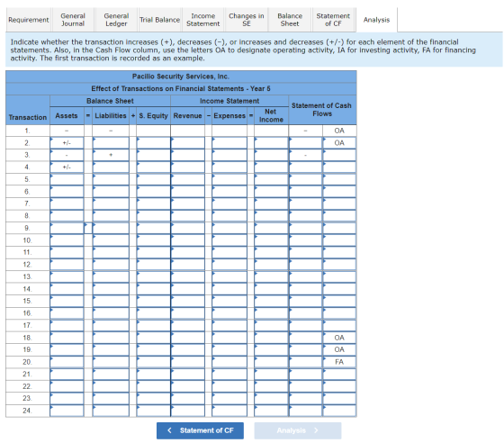This screenshot has height=443, width=504.
Task: Select the Revenue cell for transaction 5
Action: [x=188, y=179]
